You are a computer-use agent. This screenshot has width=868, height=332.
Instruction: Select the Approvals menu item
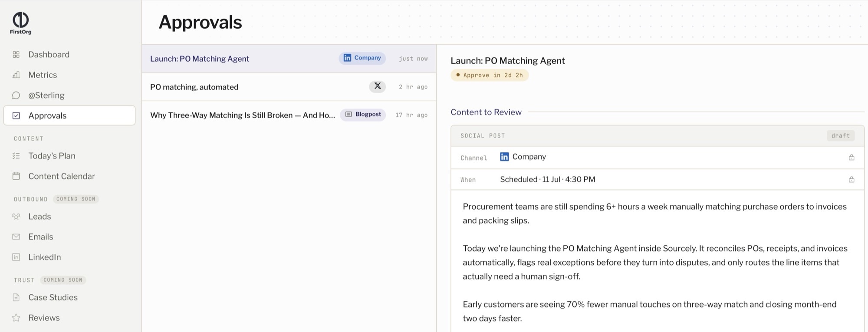click(x=69, y=115)
